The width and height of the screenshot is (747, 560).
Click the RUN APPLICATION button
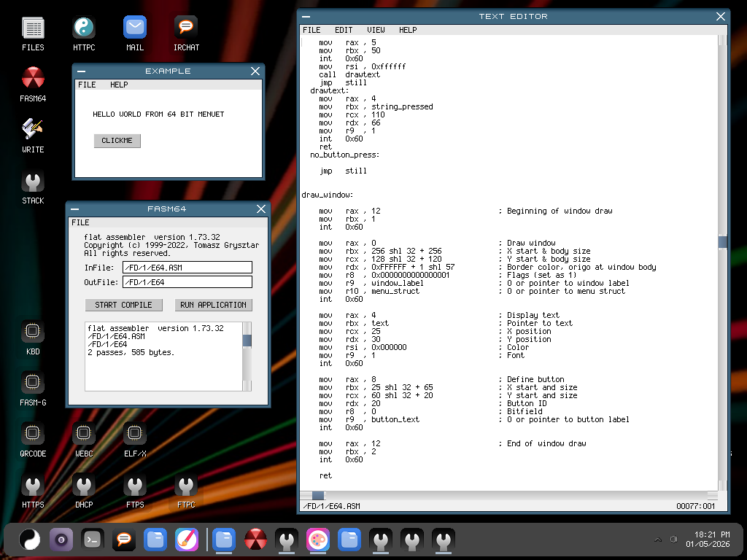pos(214,305)
